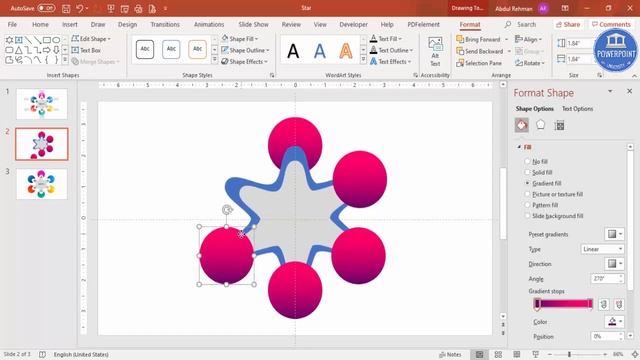Screen dimensions: 640x360
Task: Switch to Reading view icon
Action: [517, 354]
